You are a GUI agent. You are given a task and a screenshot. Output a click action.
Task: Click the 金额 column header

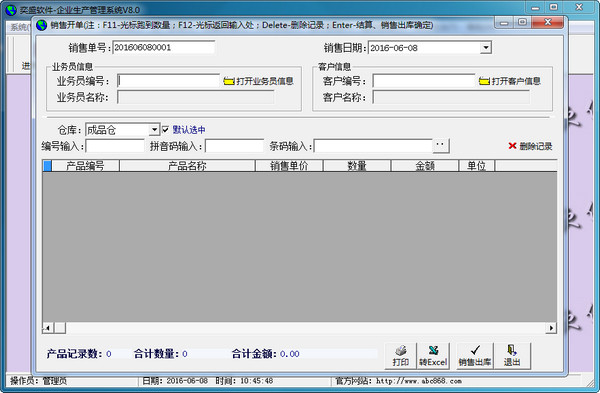click(425, 166)
